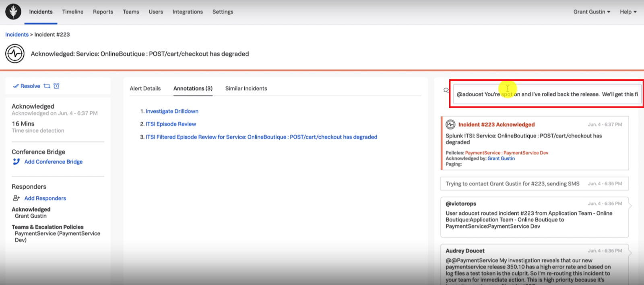Open the ITSI Episode Review link
This screenshot has height=285, width=644.
[171, 124]
